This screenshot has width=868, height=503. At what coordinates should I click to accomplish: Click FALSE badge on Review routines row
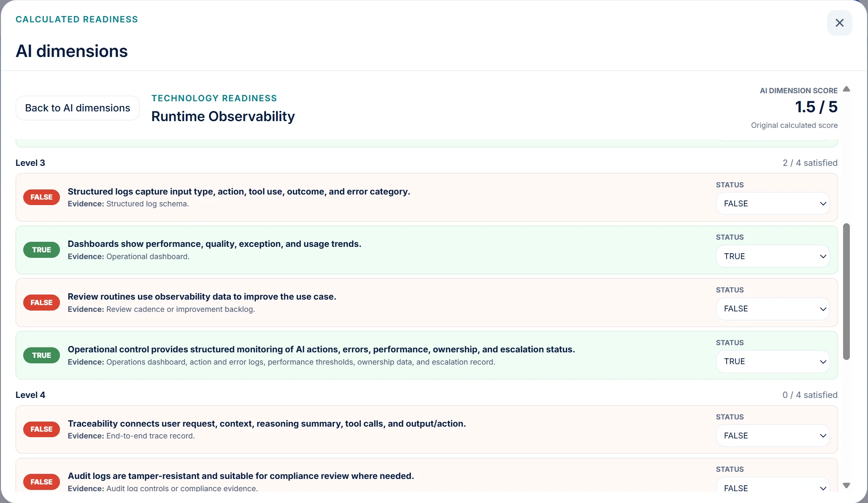pos(41,303)
